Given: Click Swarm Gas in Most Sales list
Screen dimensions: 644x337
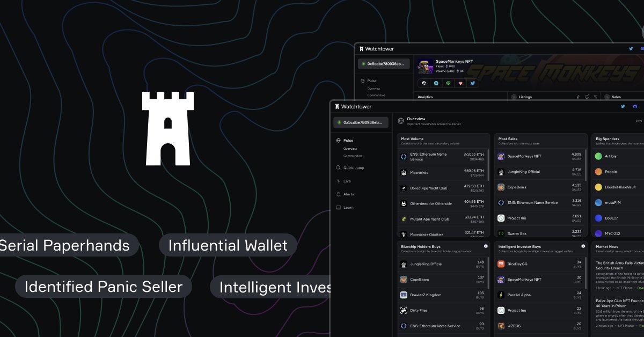Looking at the screenshot, I should (540, 233).
